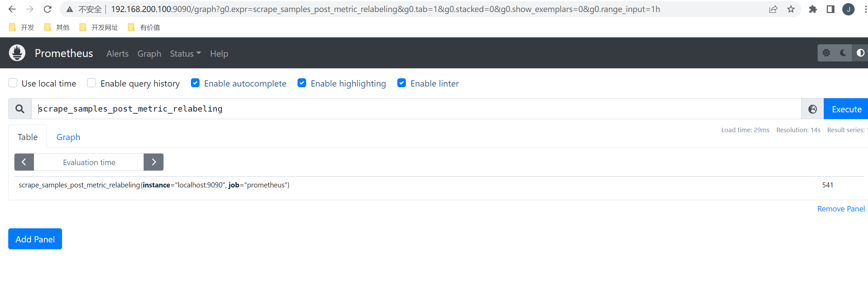The width and height of the screenshot is (868, 286).
Task: Click the search magnifier icon
Action: [20, 109]
